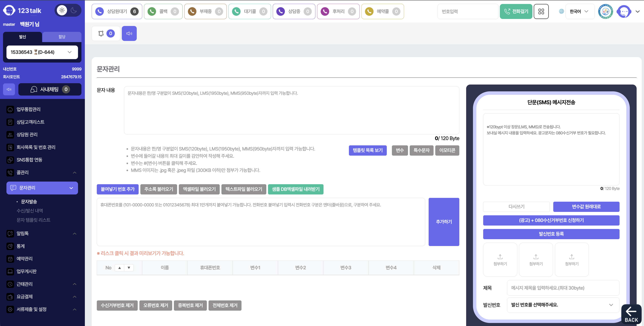Switch to the 할당 tab

pos(62,37)
